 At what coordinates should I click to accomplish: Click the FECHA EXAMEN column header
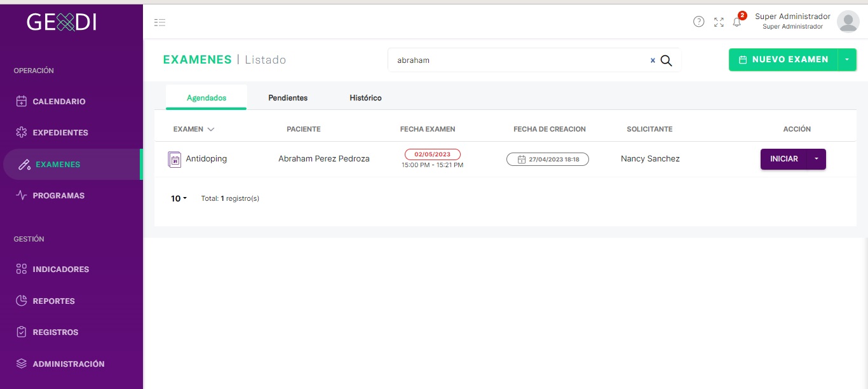[x=428, y=129]
